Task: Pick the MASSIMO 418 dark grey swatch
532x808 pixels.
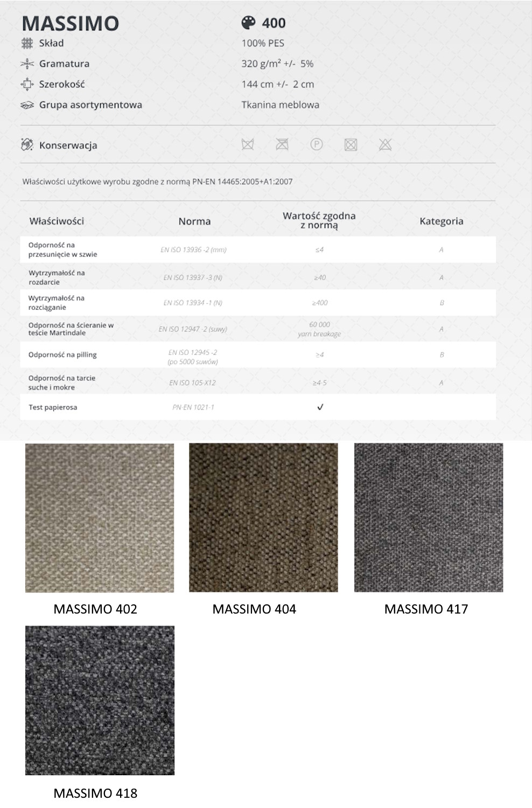Action: (x=100, y=700)
